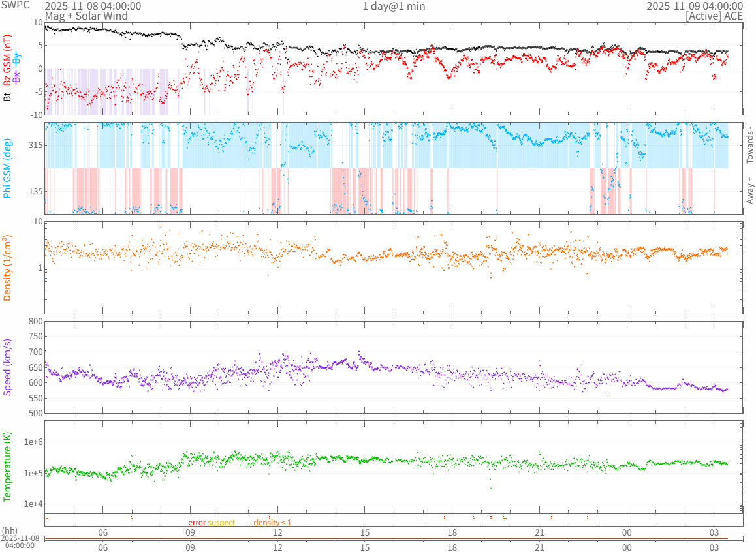Click the yellow 'suspect' legend label
756x552 pixels.
click(x=221, y=523)
